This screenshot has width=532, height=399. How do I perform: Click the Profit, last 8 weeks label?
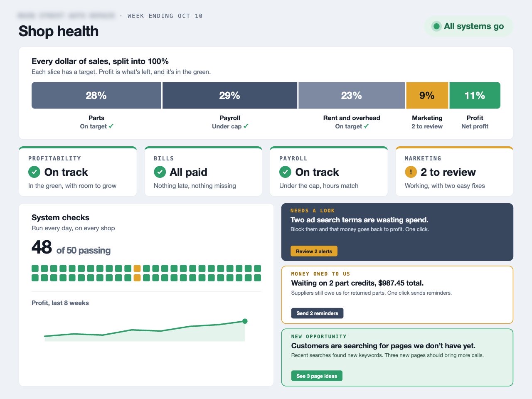tap(60, 303)
